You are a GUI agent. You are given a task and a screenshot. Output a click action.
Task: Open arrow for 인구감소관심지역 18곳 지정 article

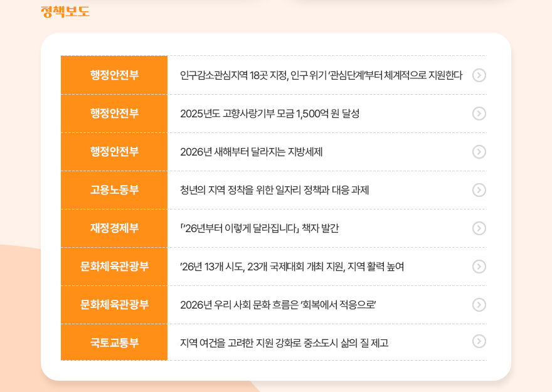coord(479,75)
